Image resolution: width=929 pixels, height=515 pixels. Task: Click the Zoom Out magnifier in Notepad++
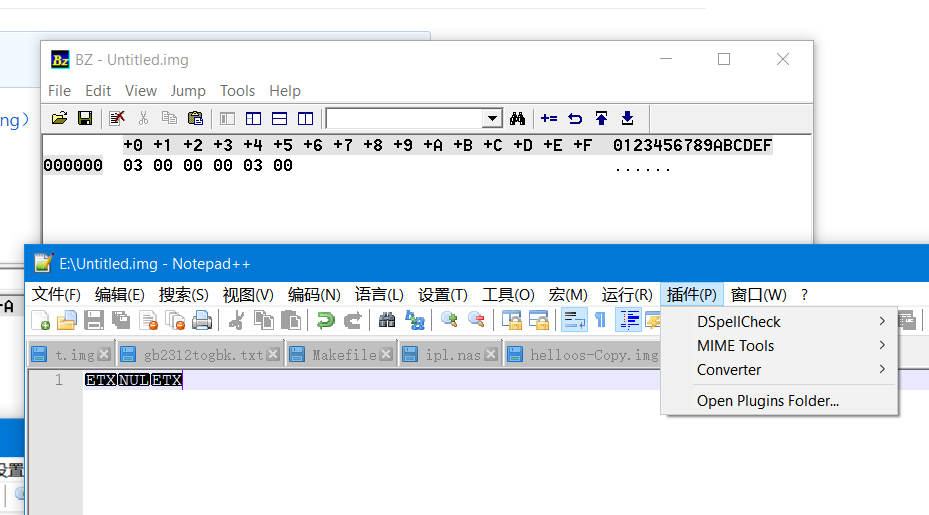(x=476, y=321)
